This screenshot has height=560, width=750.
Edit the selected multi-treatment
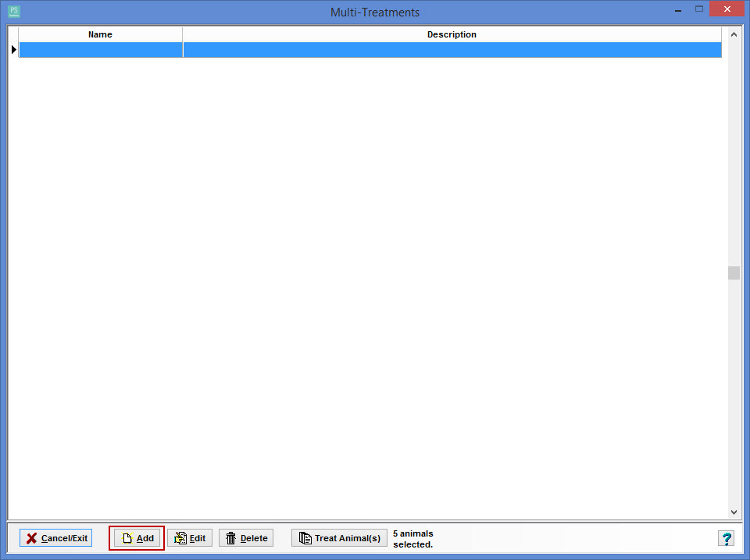point(190,538)
